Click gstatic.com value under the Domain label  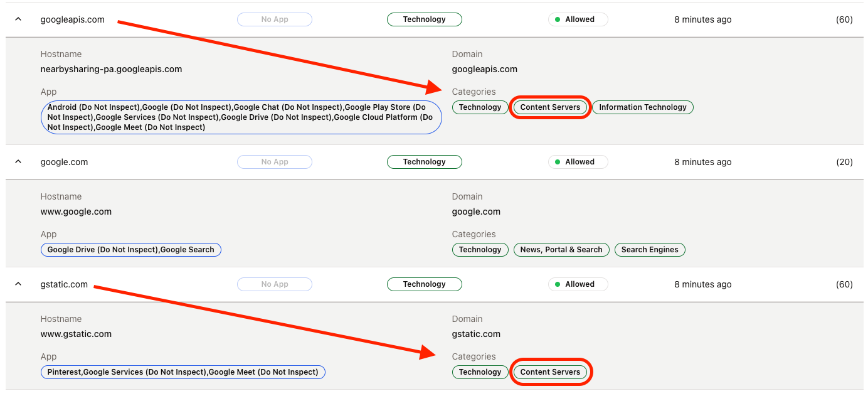477,334
